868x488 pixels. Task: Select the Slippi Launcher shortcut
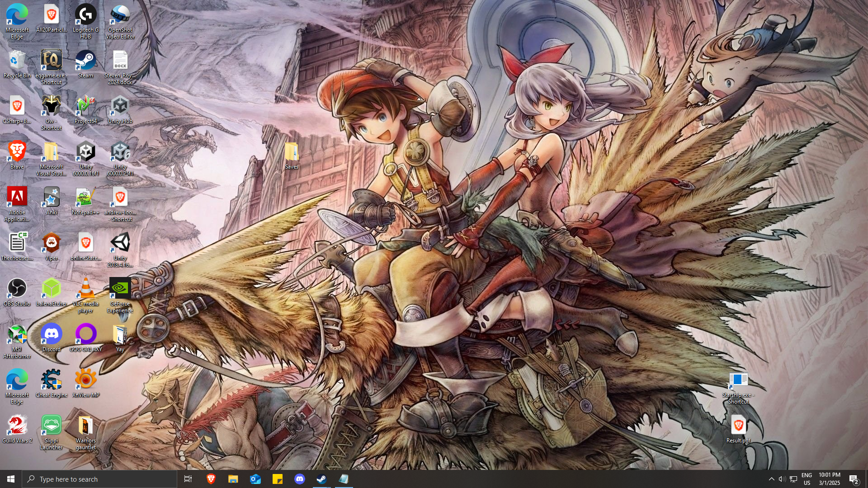(52, 433)
